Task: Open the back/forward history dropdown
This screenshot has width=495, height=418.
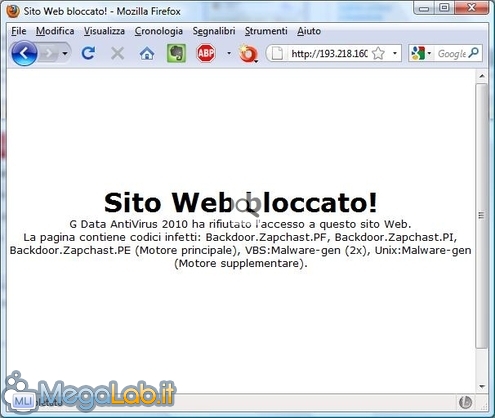Action: 65,53
